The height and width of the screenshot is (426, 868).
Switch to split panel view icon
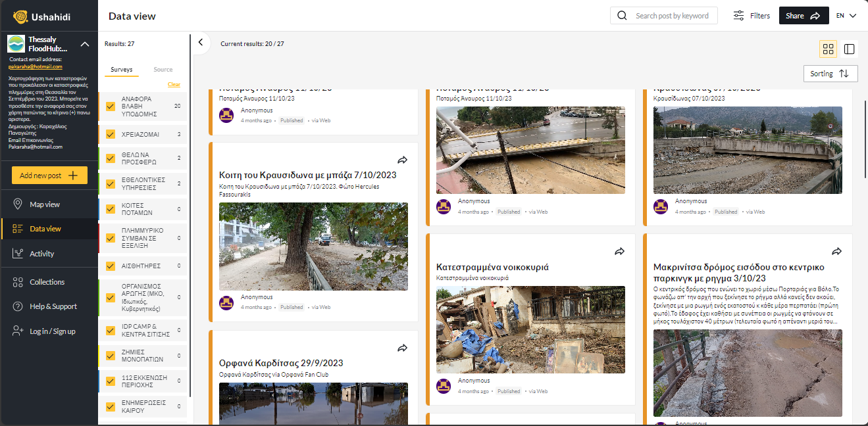[x=849, y=49]
